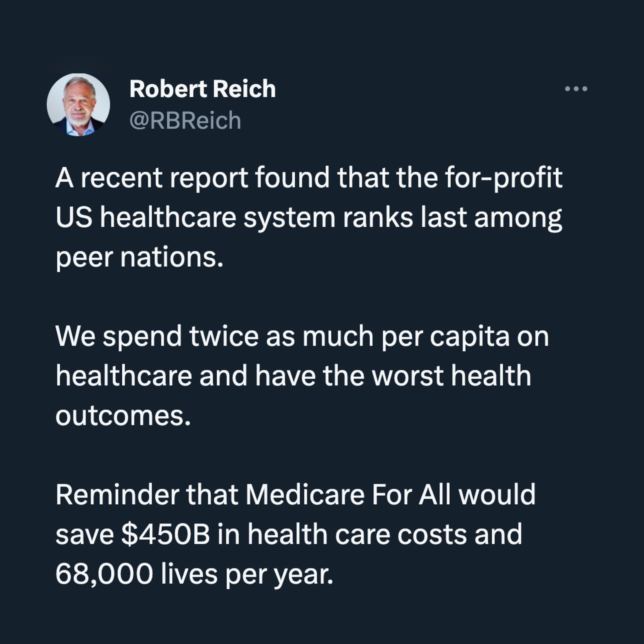Viewport: 644px width, 644px height.
Task: Click the words "worst health"
Action: 451,376
